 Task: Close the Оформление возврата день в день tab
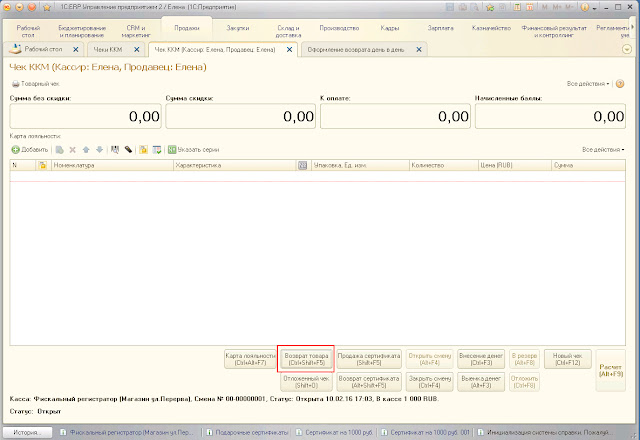coord(419,49)
